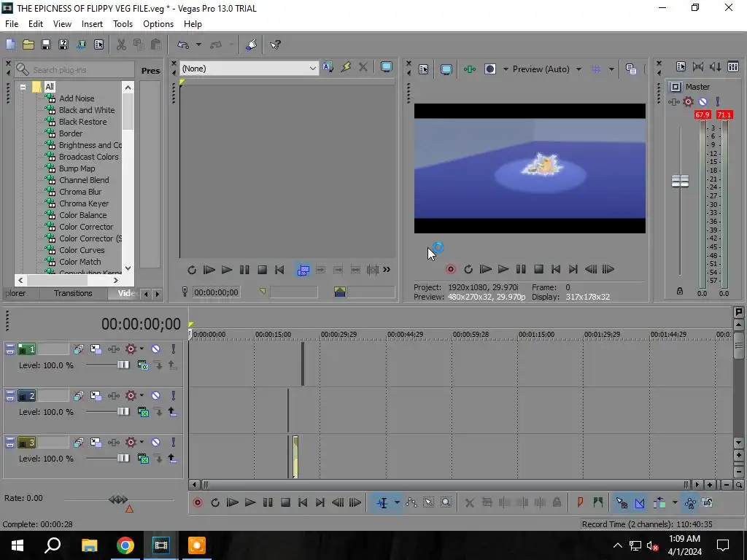Click the playback Rate slider

(x=119, y=499)
